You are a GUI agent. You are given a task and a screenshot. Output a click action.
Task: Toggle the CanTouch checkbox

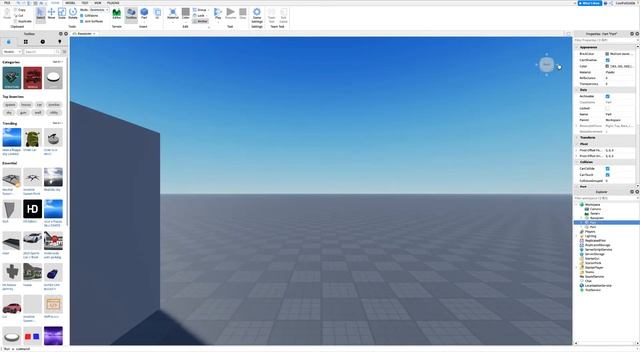click(x=607, y=175)
